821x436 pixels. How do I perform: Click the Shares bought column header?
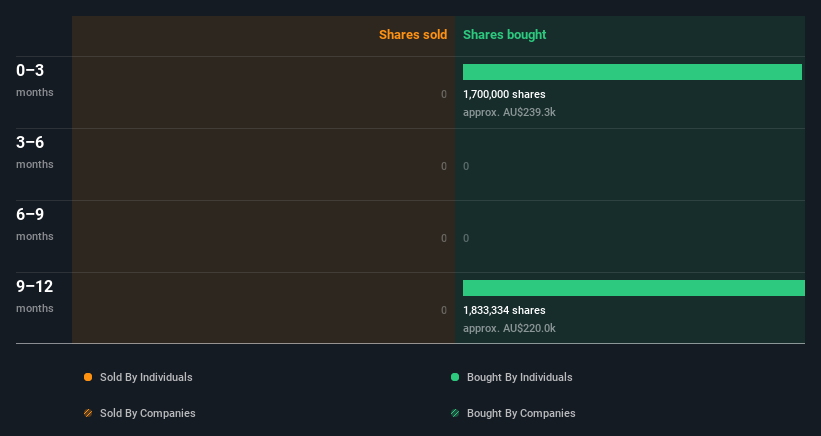pyautogui.click(x=505, y=35)
